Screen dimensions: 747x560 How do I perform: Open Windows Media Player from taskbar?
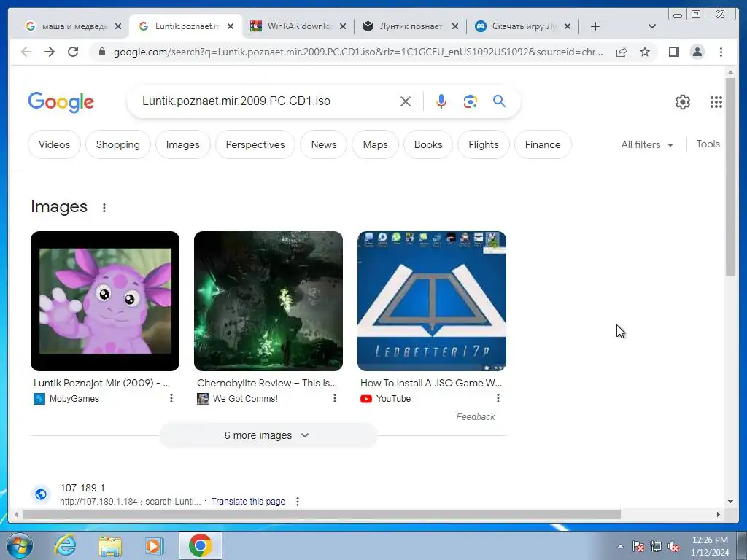155,545
